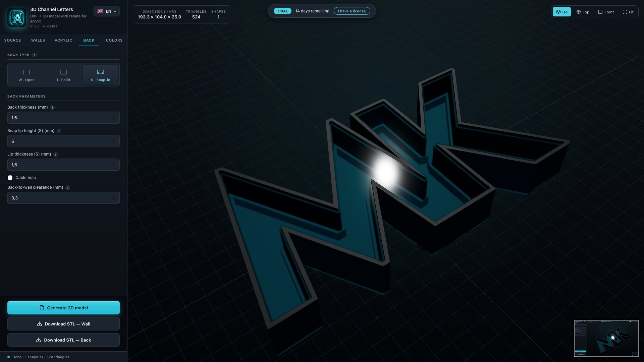Go to the COLORS tab
644x362 pixels.
click(114, 40)
